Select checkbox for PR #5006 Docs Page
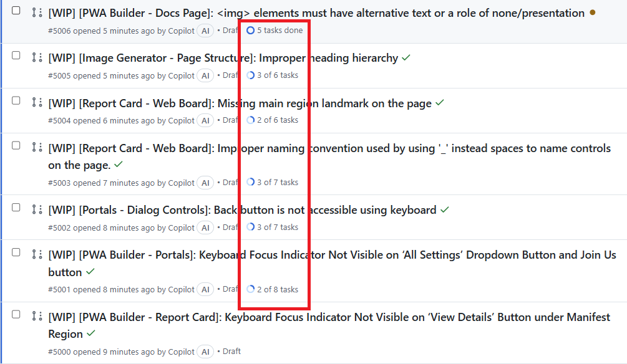 pos(16,11)
